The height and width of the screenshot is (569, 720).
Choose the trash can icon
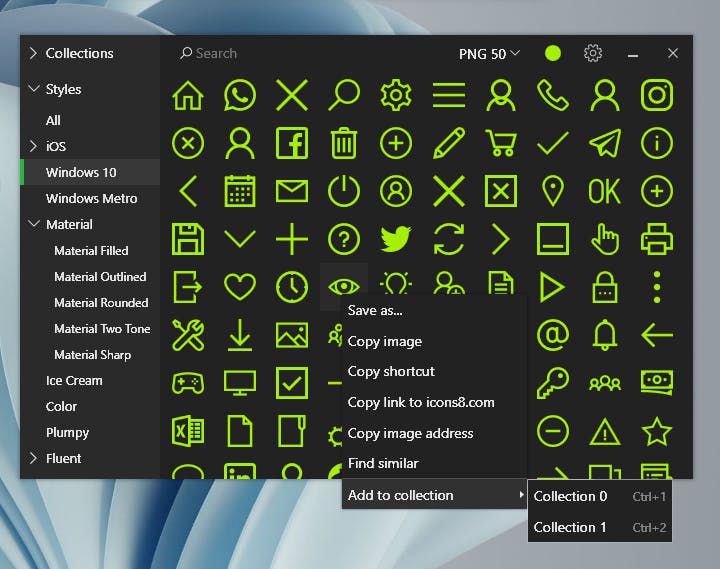(344, 143)
